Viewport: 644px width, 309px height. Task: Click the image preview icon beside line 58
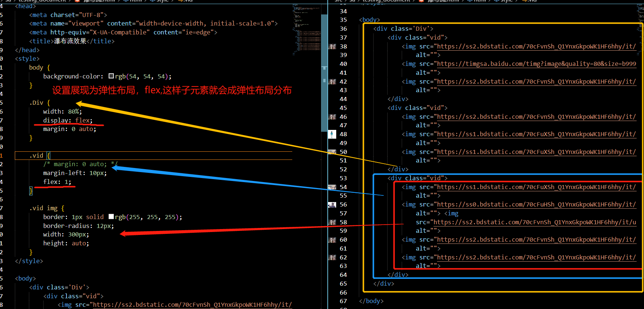coord(332,222)
